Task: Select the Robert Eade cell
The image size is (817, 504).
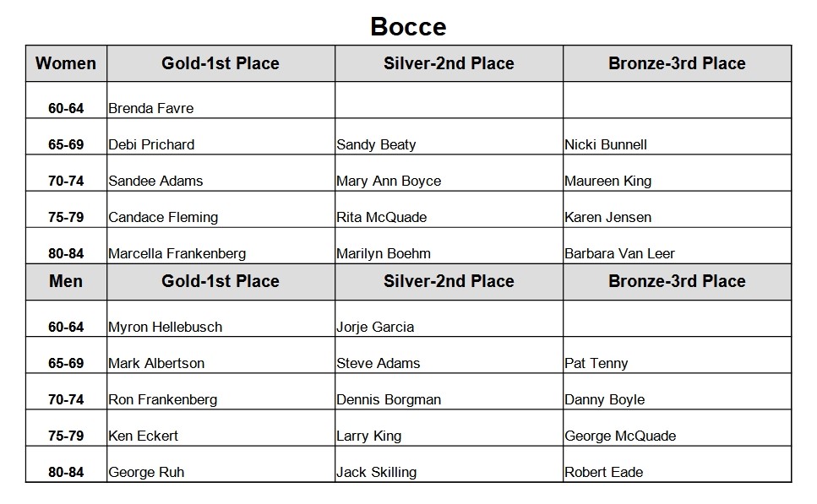Action: coord(678,464)
